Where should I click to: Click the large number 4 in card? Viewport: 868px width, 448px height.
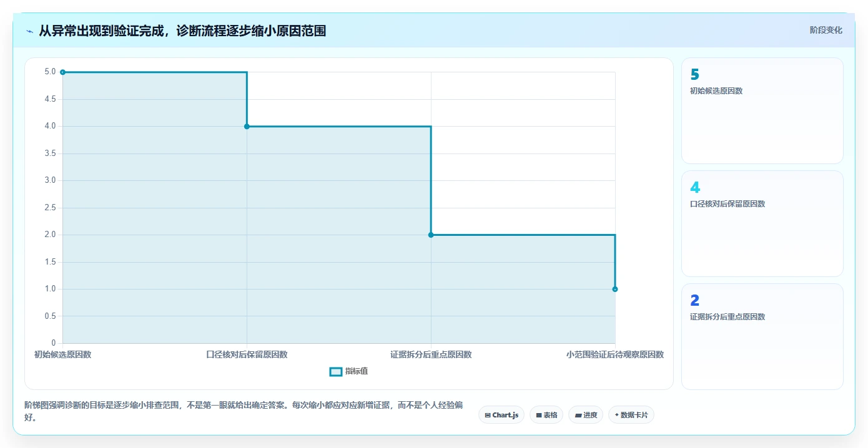click(x=695, y=188)
